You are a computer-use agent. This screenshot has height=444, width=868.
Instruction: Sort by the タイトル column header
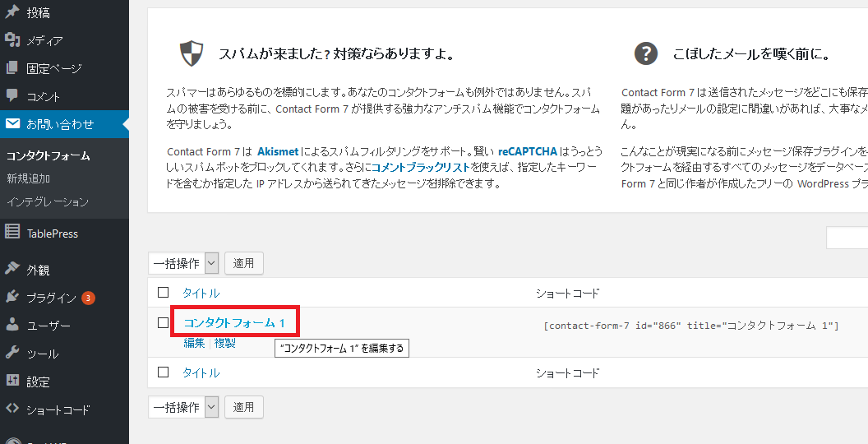(x=201, y=293)
